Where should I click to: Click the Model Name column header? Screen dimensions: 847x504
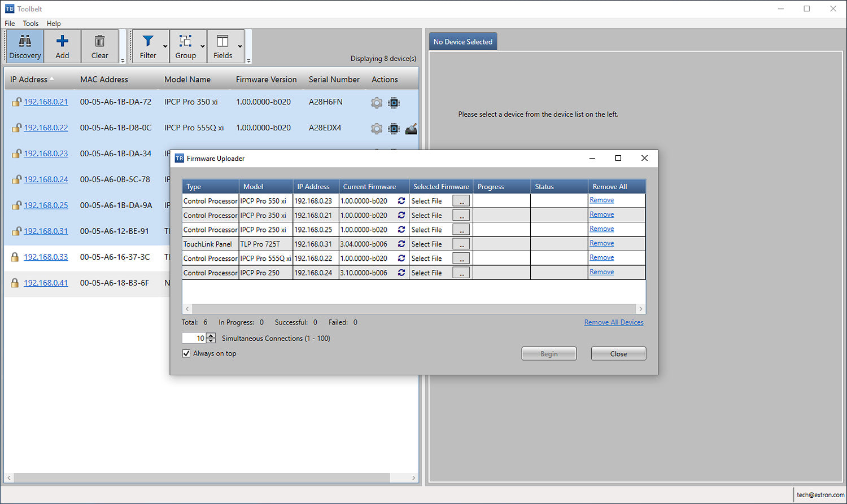(x=187, y=80)
